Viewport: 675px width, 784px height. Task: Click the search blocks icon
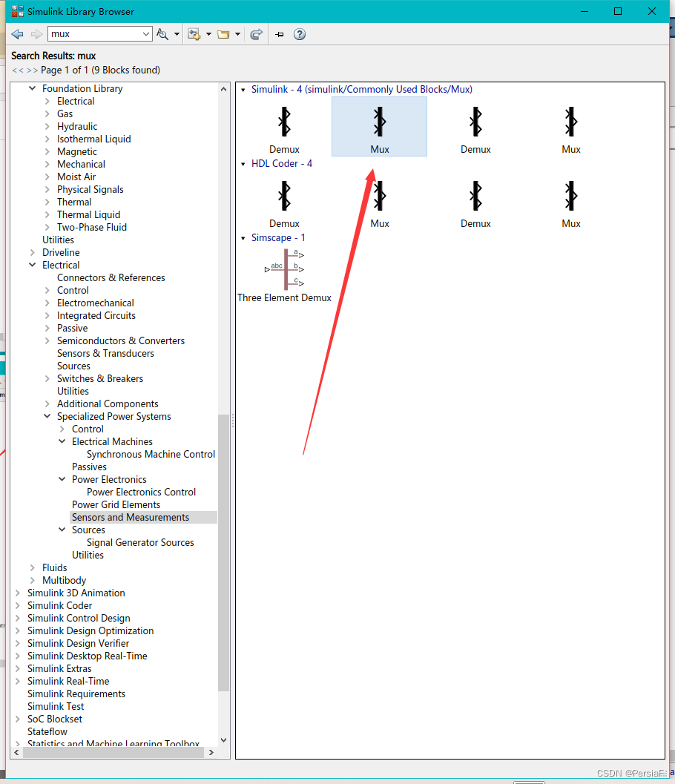pyautogui.click(x=162, y=34)
